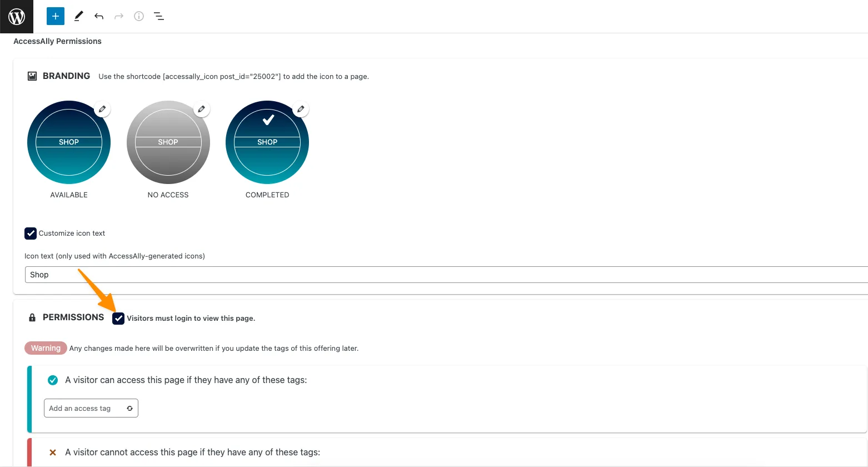The height and width of the screenshot is (467, 868).
Task: Select the gray NO ACCESS Shop icon
Action: point(168,142)
